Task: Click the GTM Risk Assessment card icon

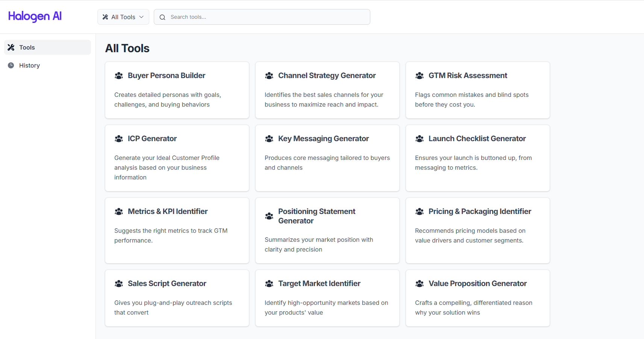Action: coord(420,76)
